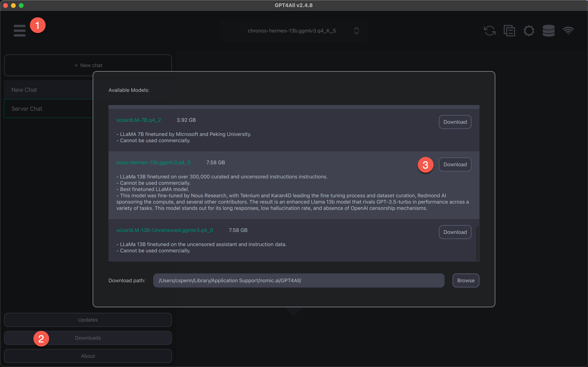Download the wizardLM-13B-Uncensored model
The height and width of the screenshot is (367, 588).
[x=455, y=232]
